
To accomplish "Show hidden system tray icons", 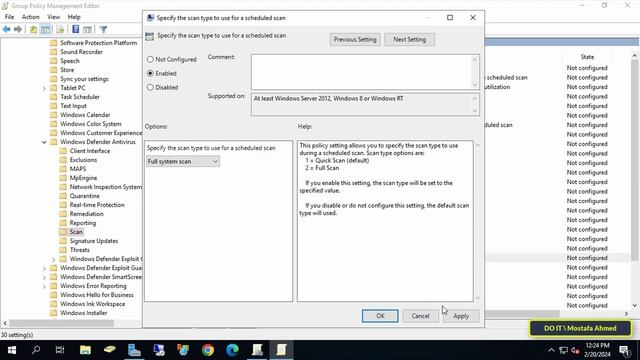I will pyautogui.click(x=551, y=350).
